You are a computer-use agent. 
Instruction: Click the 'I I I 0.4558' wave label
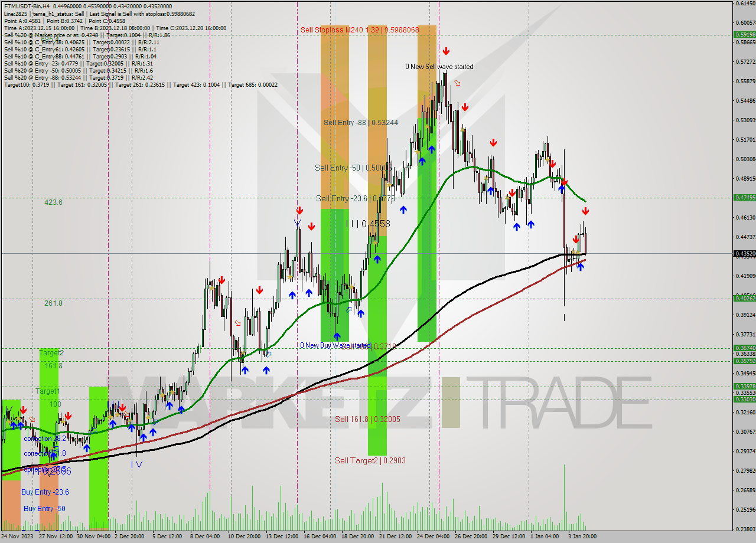tap(368, 224)
